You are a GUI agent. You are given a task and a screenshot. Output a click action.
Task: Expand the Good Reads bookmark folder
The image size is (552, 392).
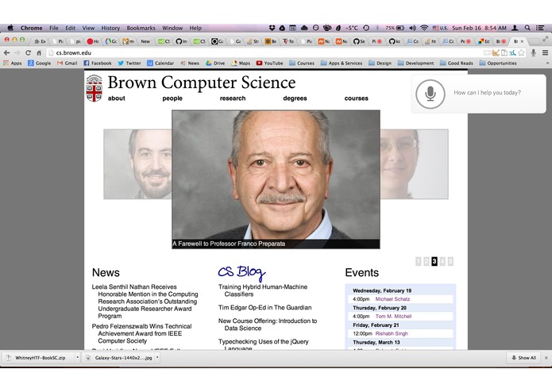(457, 63)
